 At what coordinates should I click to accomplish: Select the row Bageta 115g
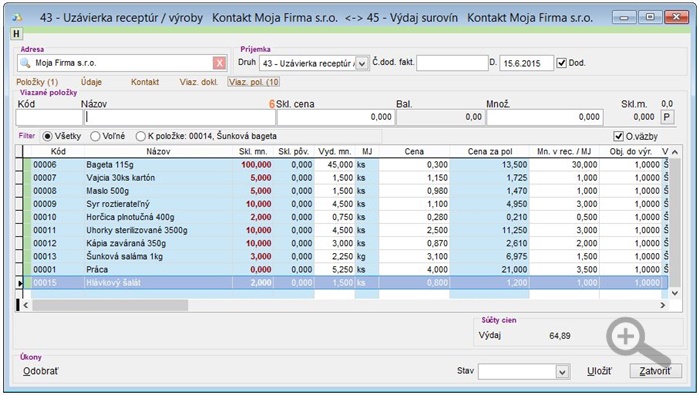pyautogui.click(x=345, y=165)
